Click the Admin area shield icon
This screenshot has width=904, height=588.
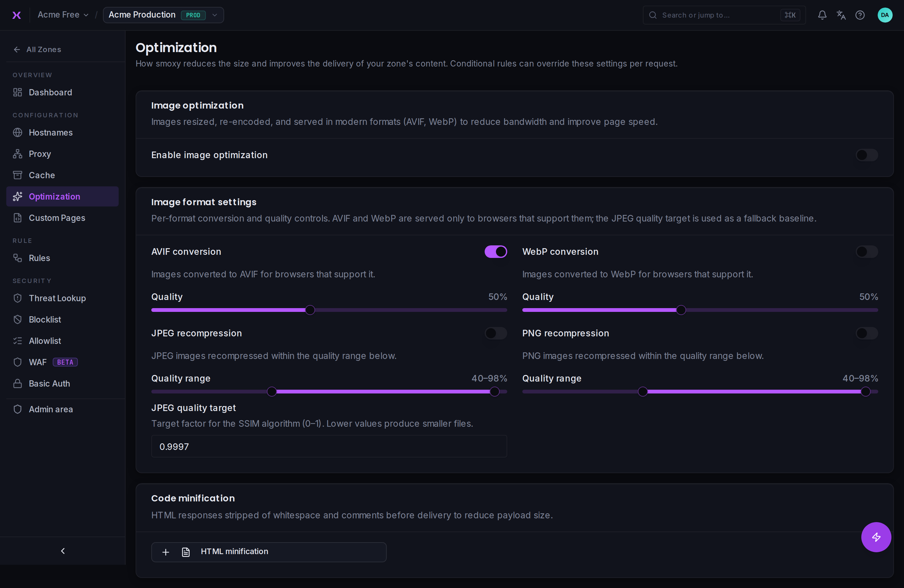(18, 409)
